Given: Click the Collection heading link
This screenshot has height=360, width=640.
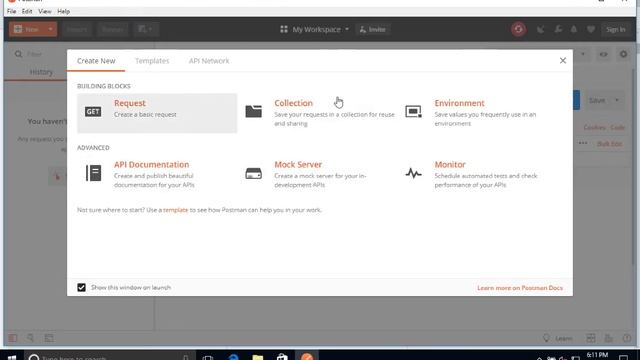Looking at the screenshot, I should 293,103.
